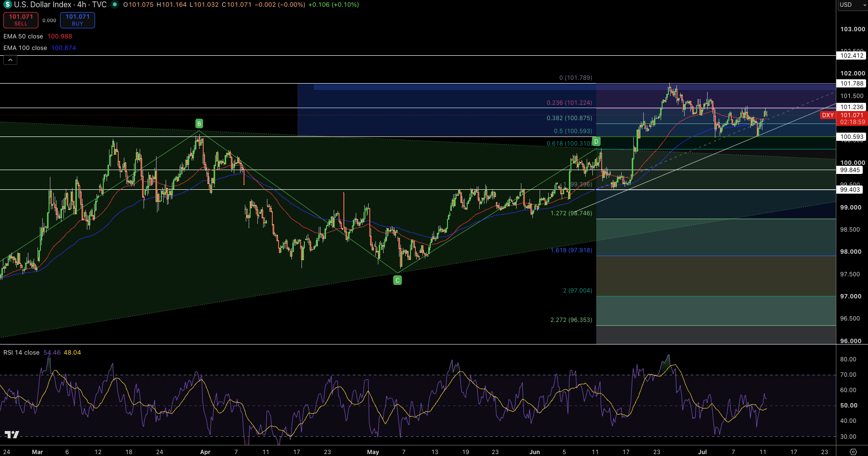Click the countdown timer 02:18:59 label
This screenshot has width=868, height=456.
[852, 122]
